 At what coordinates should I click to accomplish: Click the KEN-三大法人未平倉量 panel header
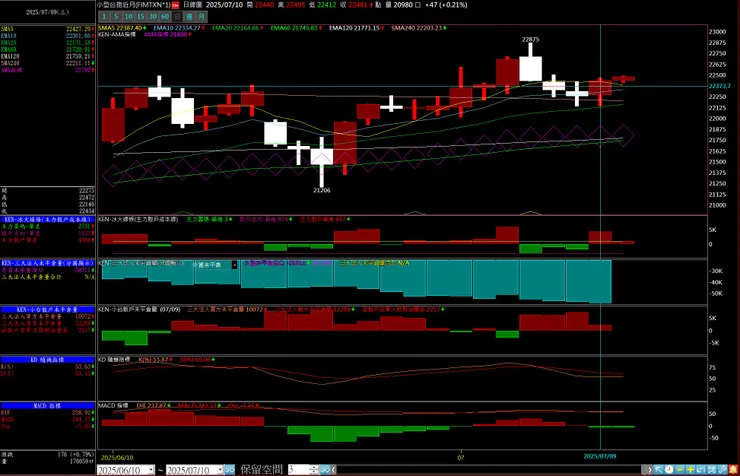coord(47,263)
